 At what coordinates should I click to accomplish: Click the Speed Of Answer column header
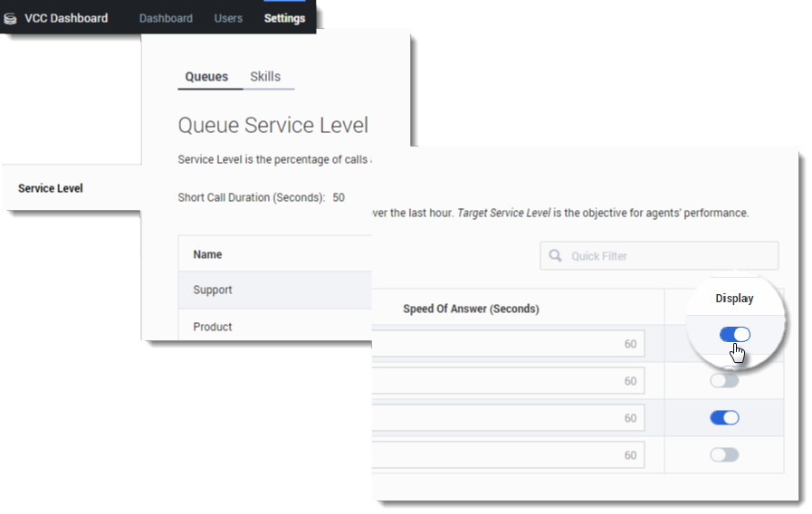click(x=471, y=309)
